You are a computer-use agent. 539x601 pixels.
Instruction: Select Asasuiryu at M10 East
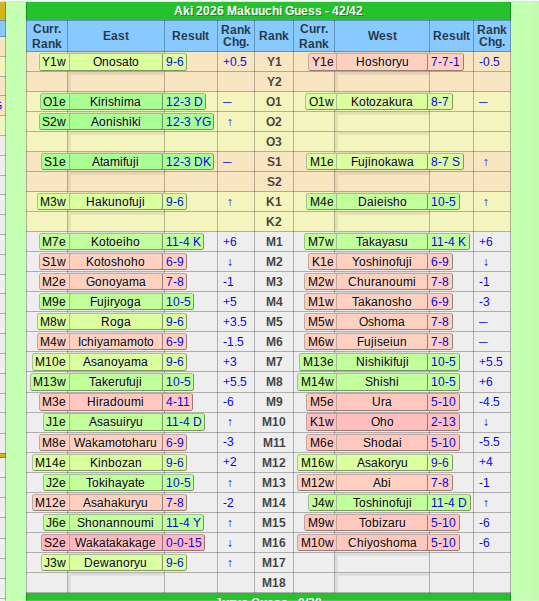click(116, 422)
